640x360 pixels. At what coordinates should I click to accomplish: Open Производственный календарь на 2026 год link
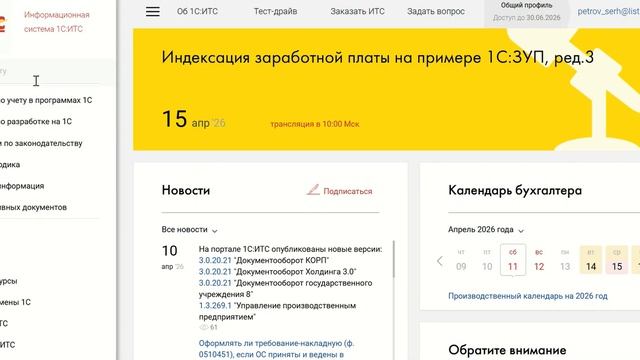tap(528, 296)
